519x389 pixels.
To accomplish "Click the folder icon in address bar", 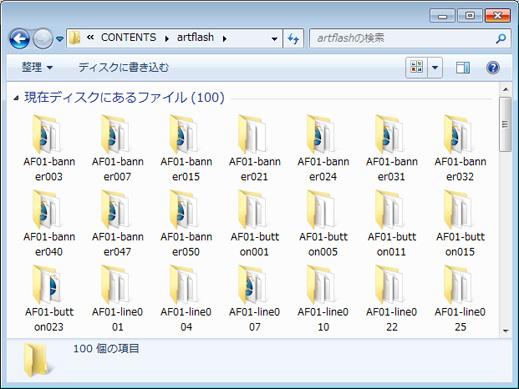I will [x=75, y=38].
